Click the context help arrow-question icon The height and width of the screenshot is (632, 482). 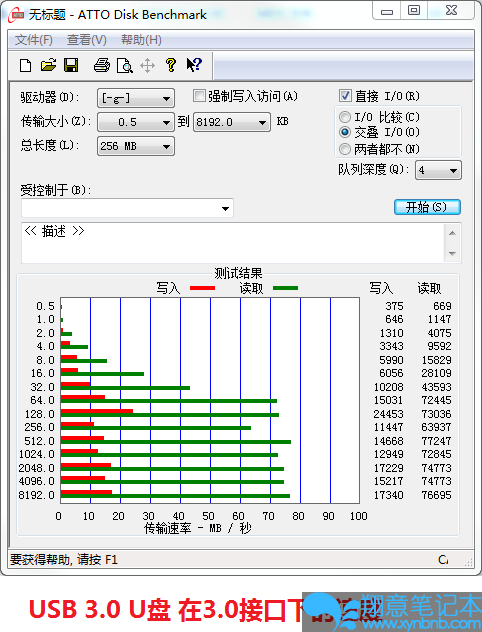click(194, 64)
